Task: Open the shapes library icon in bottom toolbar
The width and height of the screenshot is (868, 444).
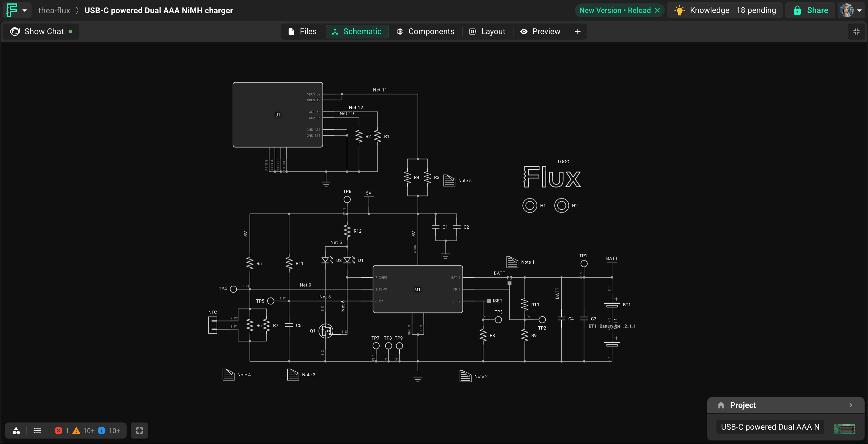Action: tap(16, 431)
